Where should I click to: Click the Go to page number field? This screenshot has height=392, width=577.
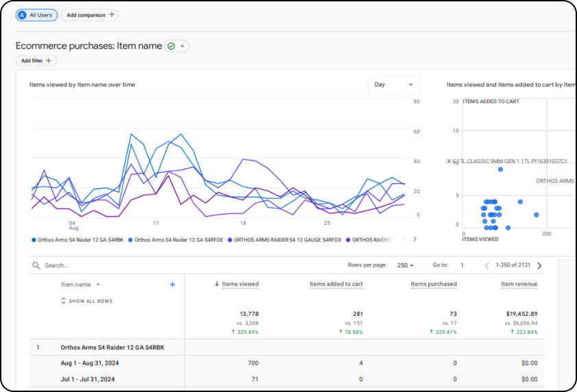pyautogui.click(x=462, y=265)
